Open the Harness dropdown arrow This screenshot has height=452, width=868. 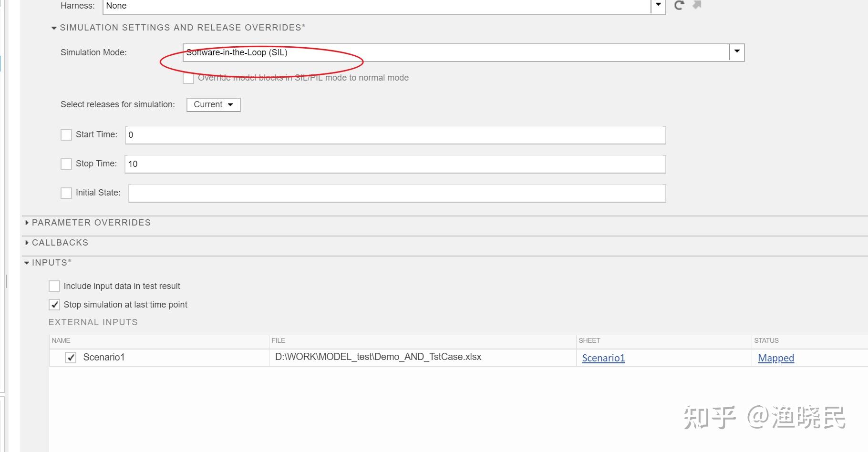(658, 5)
